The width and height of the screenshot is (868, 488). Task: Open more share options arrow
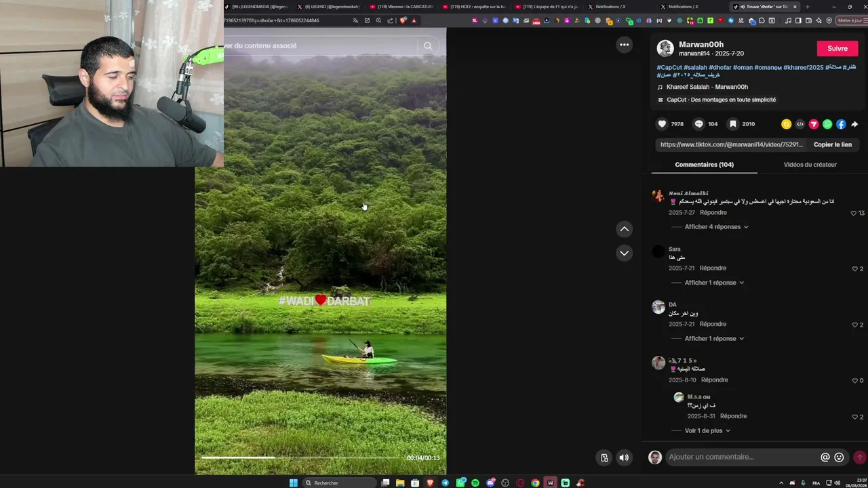[x=854, y=124]
